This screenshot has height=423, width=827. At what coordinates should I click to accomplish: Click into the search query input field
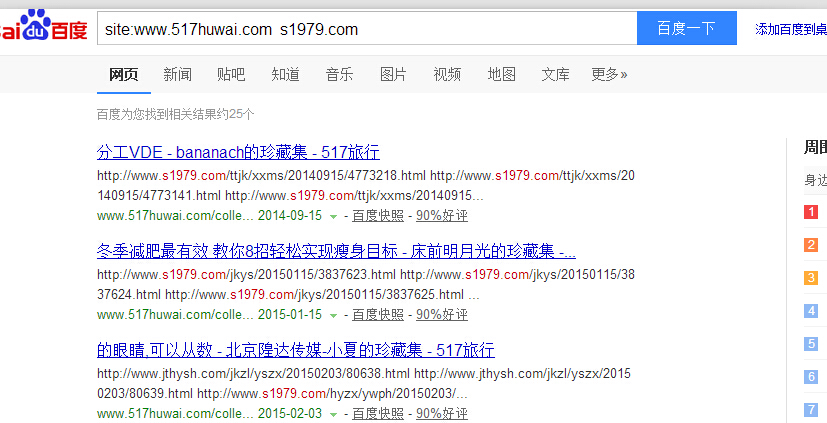[366, 29]
